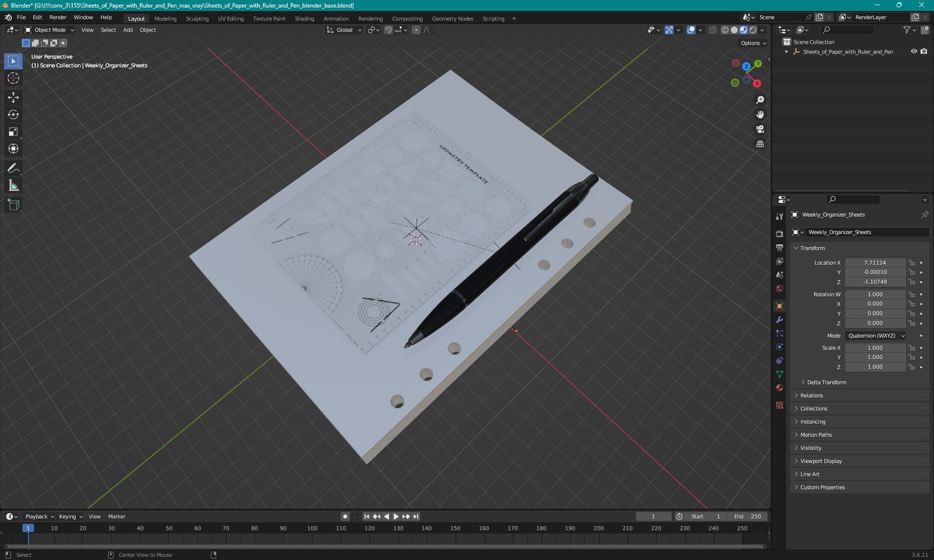Screen dimensions: 934x560
Task: Switch orthographic/perspective view grid icon
Action: tap(760, 144)
